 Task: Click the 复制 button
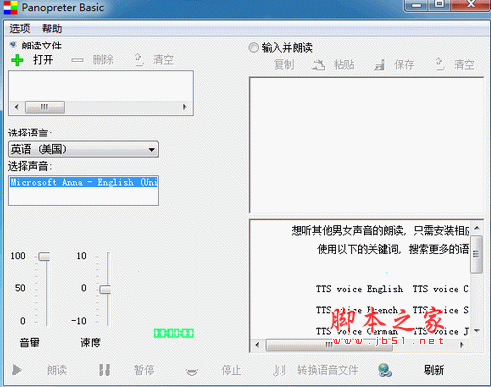pyautogui.click(x=284, y=64)
